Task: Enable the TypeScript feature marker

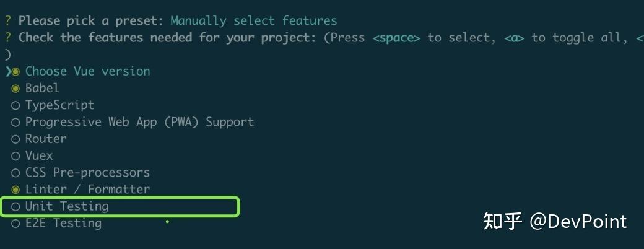Action: point(15,105)
